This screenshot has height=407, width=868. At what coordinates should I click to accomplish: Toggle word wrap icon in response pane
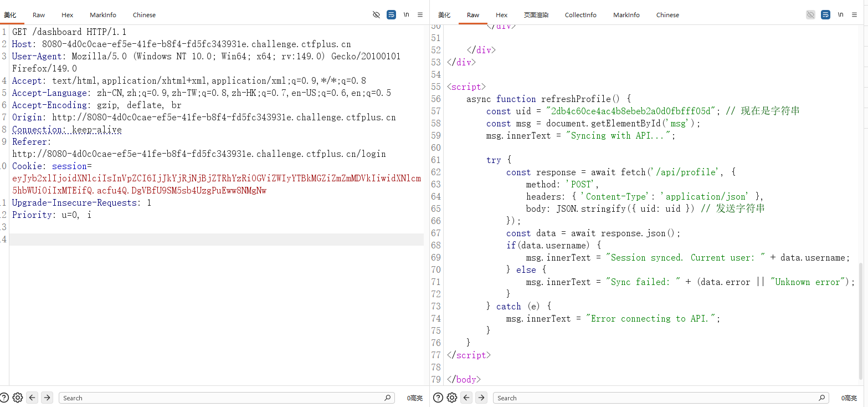tap(826, 15)
